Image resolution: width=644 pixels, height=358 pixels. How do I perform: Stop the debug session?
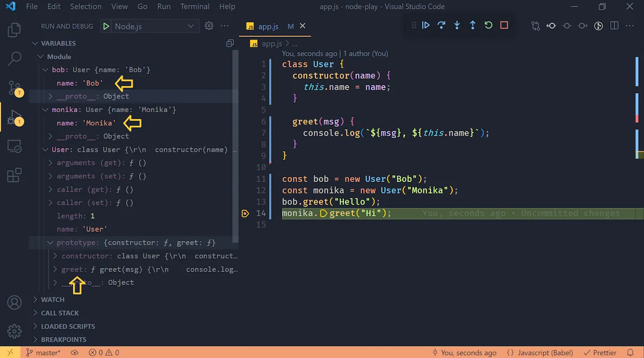pos(504,25)
